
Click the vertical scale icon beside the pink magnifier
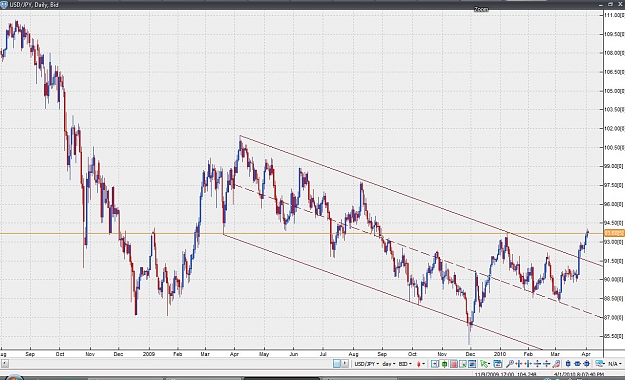point(546,364)
